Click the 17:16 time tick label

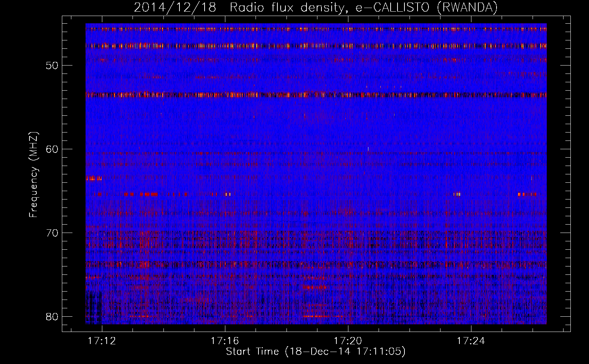(225, 341)
